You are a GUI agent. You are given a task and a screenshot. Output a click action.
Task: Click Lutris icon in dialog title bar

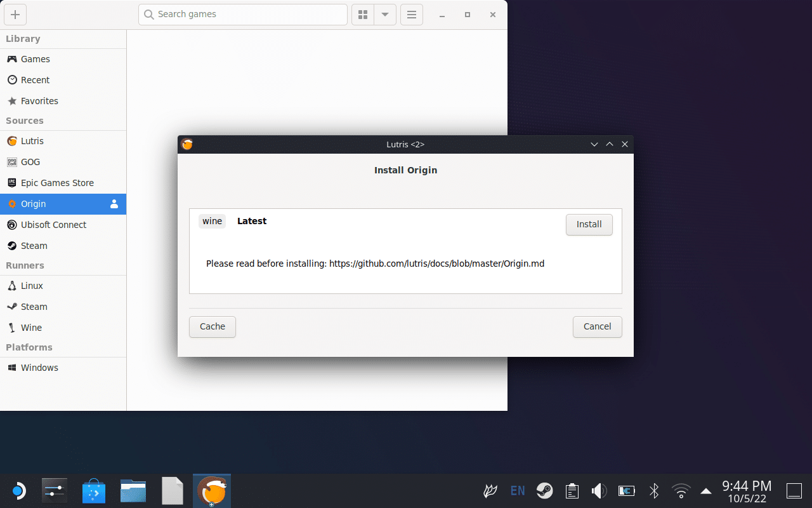click(x=187, y=144)
